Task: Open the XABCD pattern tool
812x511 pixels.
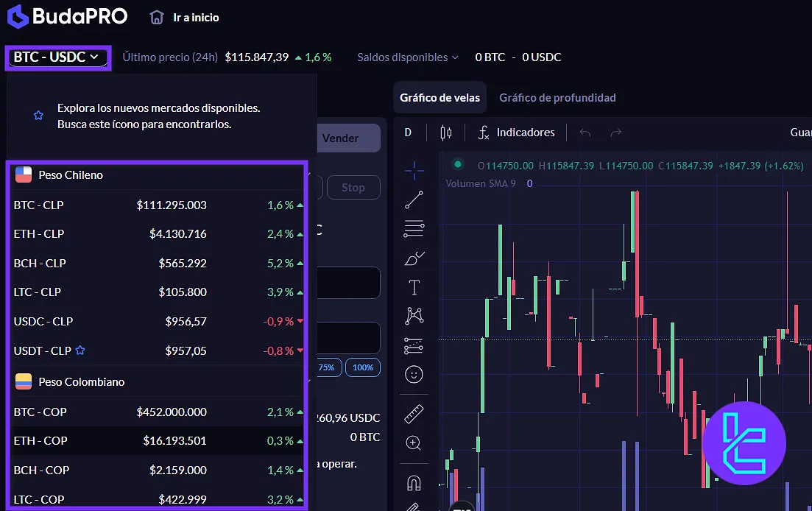Action: coord(414,316)
